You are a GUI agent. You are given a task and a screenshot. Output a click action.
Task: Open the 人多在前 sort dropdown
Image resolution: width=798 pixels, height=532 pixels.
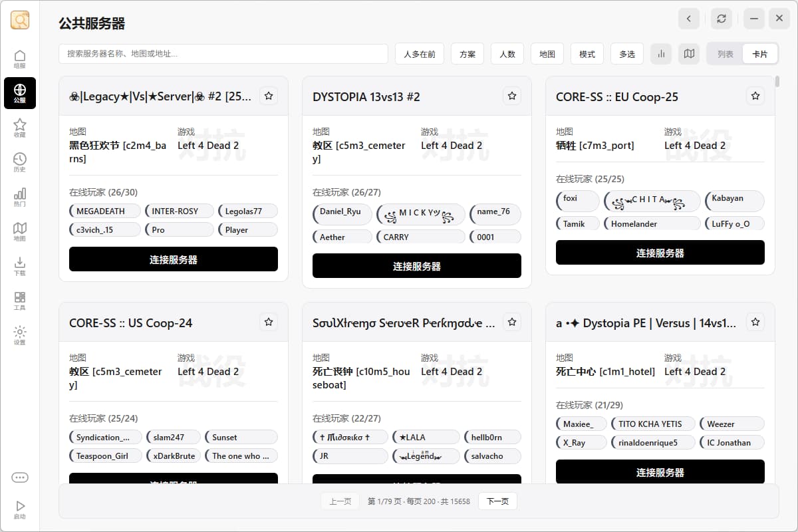(x=420, y=54)
